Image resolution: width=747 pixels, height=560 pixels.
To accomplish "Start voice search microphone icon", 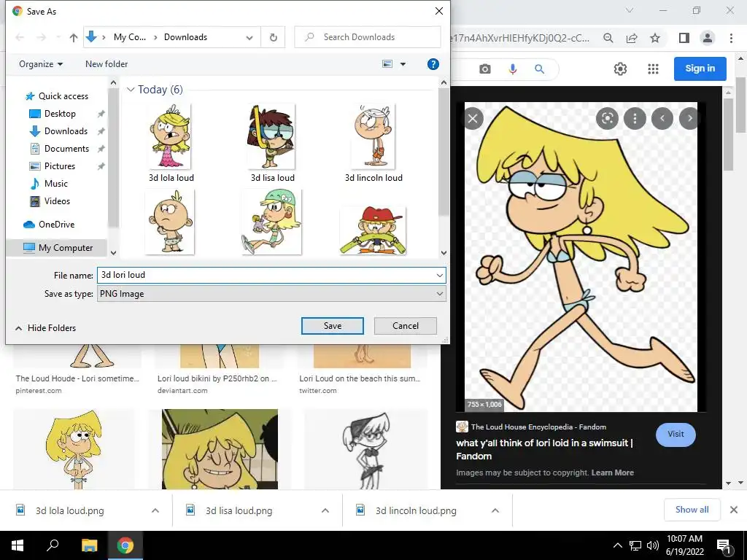I will pos(513,69).
